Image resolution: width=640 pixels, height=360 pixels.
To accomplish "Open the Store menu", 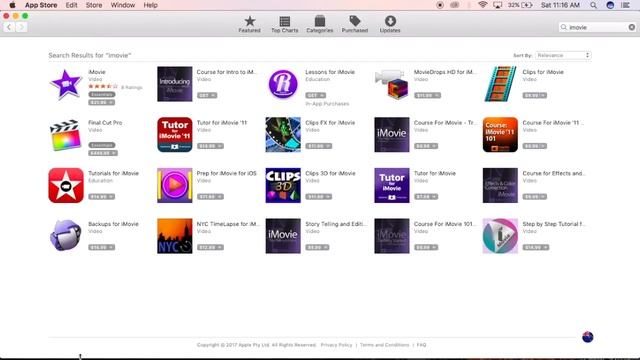I will [94, 5].
